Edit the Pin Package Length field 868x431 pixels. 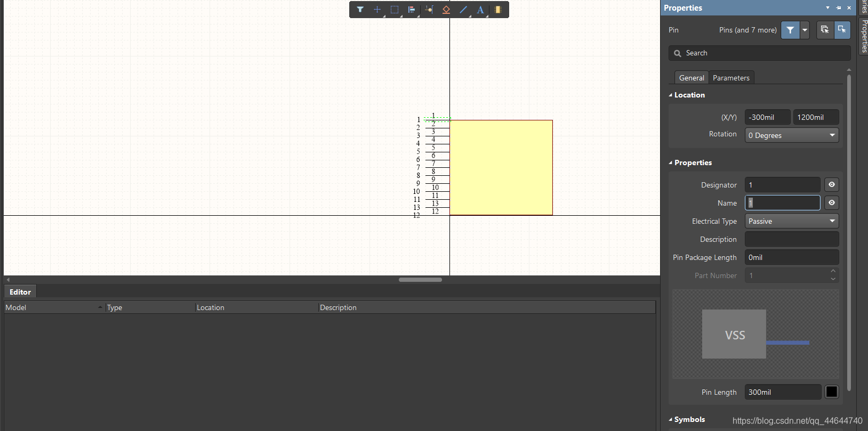[x=792, y=257]
